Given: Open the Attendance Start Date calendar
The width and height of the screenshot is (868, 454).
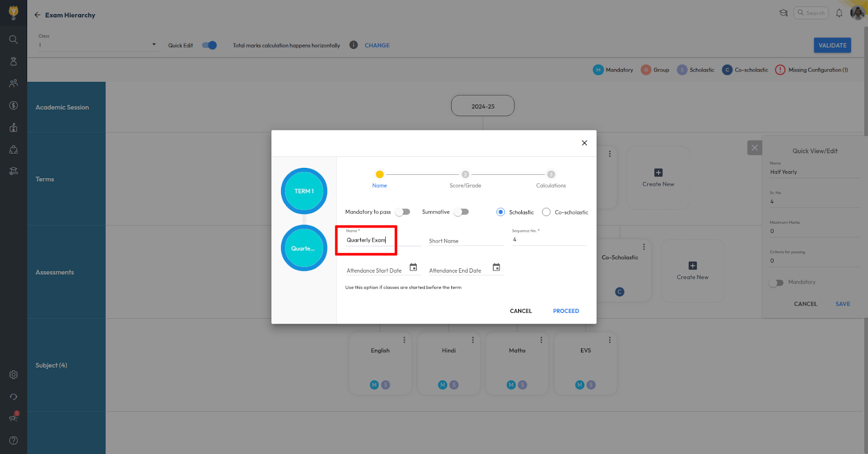Looking at the screenshot, I should 413,267.
